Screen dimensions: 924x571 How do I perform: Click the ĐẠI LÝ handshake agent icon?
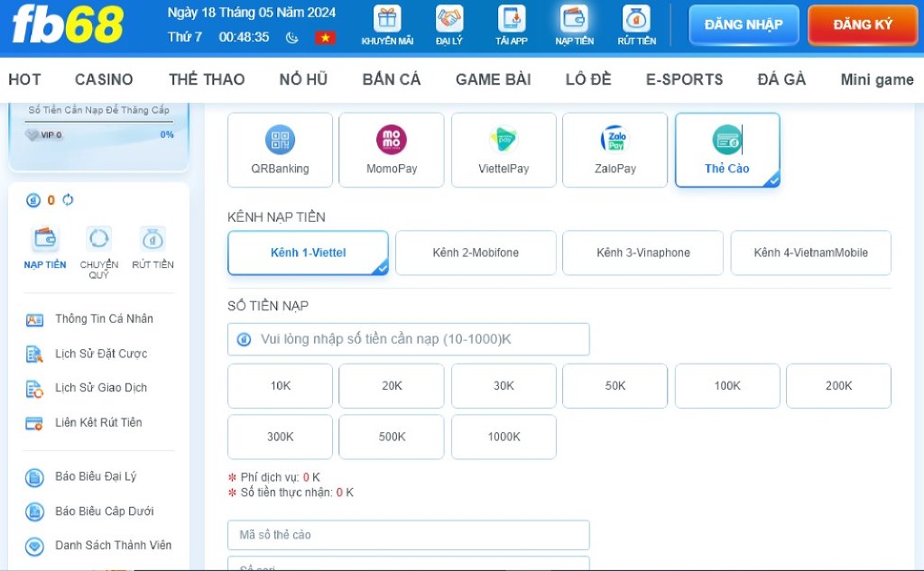(448, 17)
